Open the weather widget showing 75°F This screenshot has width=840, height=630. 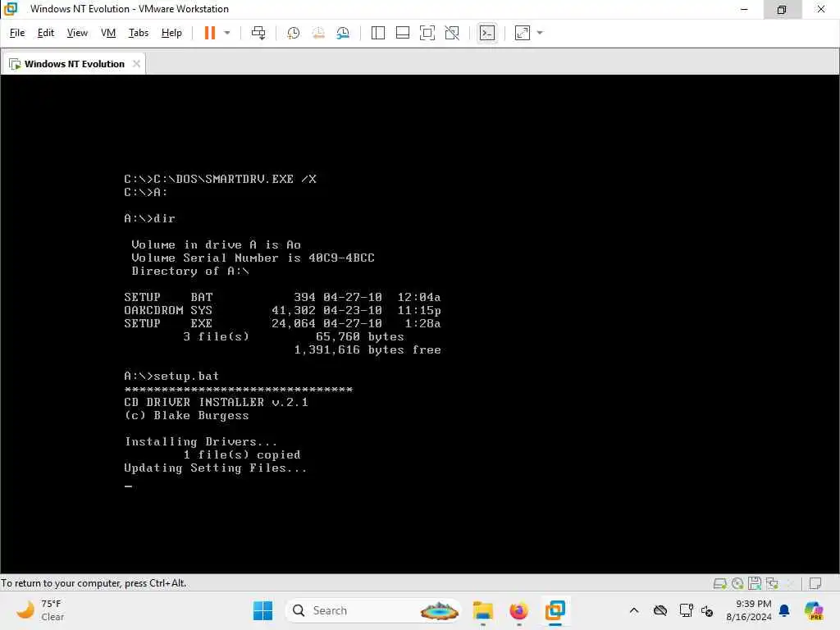[x=40, y=610]
